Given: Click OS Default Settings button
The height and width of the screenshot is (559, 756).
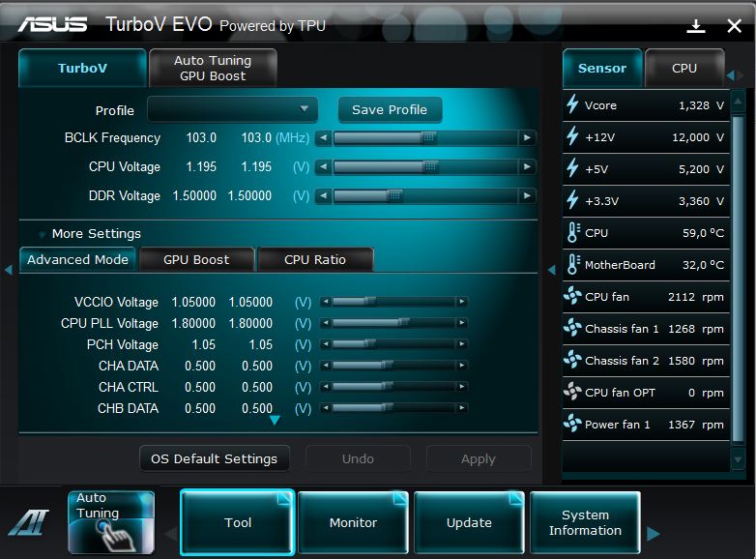Looking at the screenshot, I should pos(215,458).
